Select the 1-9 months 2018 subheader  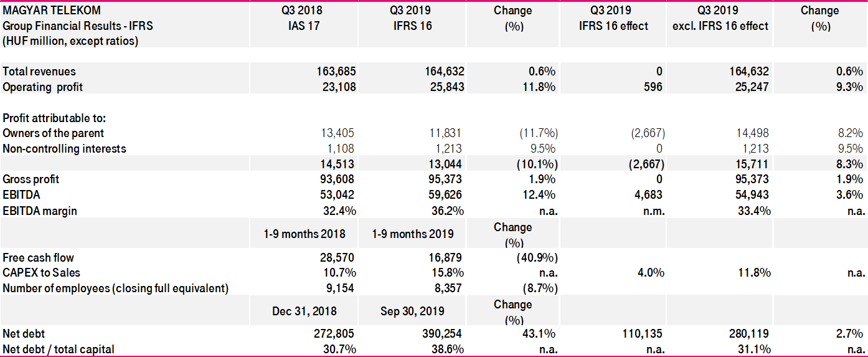point(305,234)
